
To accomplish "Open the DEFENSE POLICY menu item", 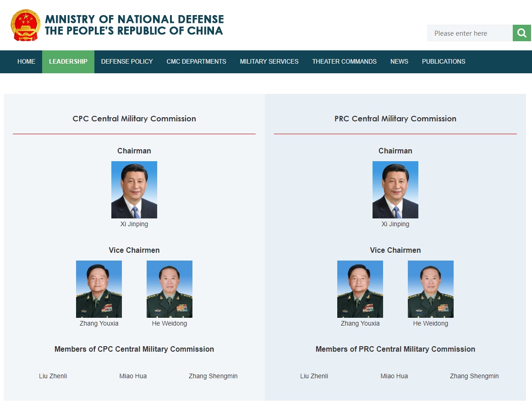I will coord(127,61).
